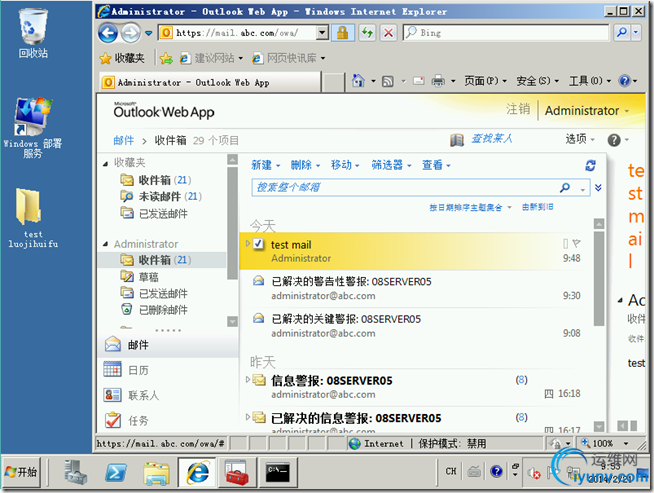Image resolution: width=654 pixels, height=493 pixels.
Task: Open the 选项 (Options) dropdown
Action: pos(580,139)
